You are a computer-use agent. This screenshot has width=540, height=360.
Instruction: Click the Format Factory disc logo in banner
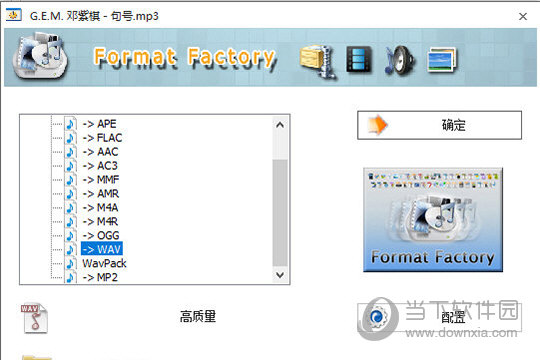[x=41, y=56]
